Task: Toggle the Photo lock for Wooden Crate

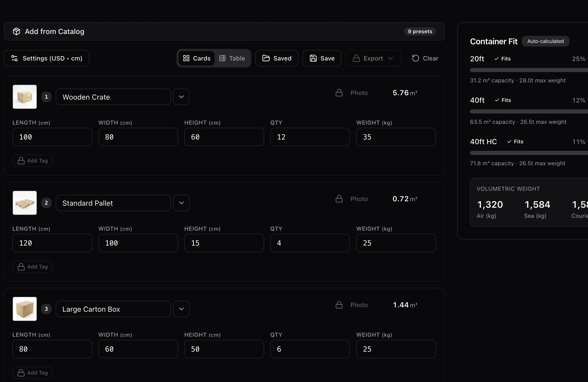Action: coord(339,93)
